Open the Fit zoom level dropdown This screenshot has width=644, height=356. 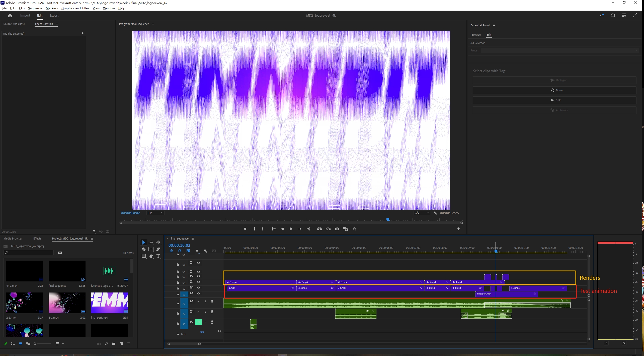pyautogui.click(x=155, y=213)
